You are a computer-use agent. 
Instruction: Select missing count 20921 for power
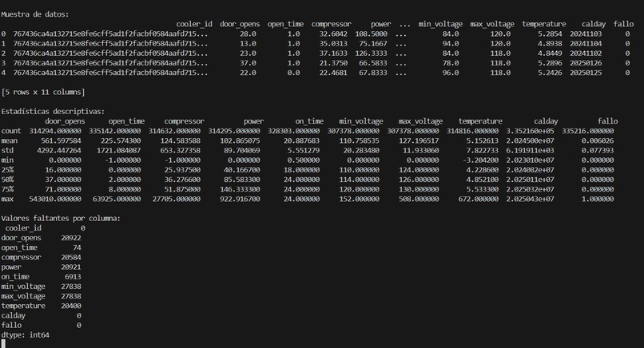point(71,267)
